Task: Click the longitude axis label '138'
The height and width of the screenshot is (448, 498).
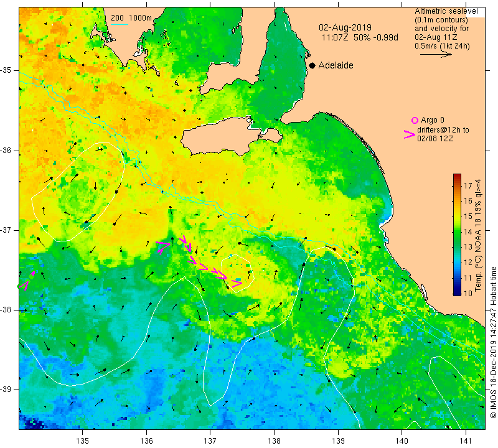Action: point(274,441)
